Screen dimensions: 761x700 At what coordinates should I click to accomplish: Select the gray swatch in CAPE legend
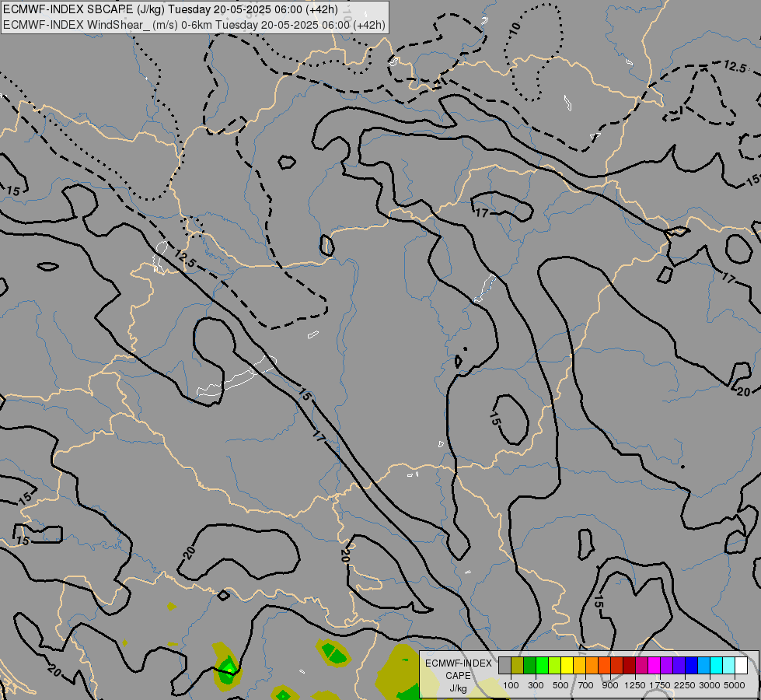[x=504, y=665]
